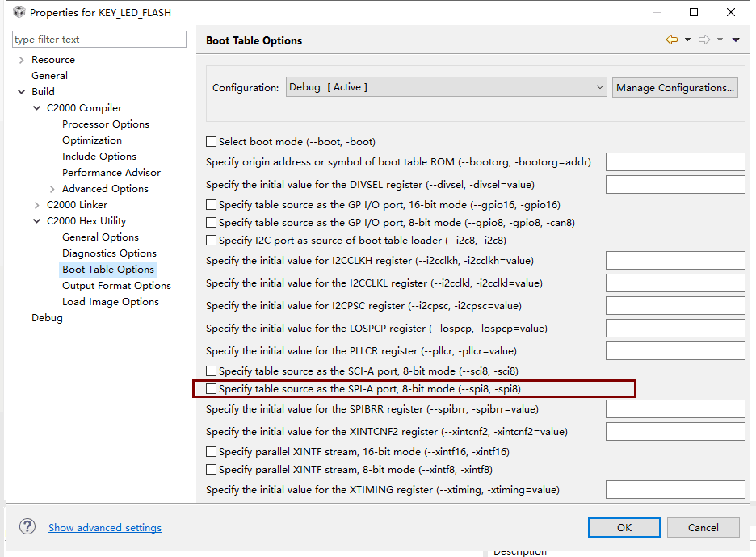This screenshot has height=557, width=756.
Task: Click the Manage Configurations button
Action: [674, 87]
